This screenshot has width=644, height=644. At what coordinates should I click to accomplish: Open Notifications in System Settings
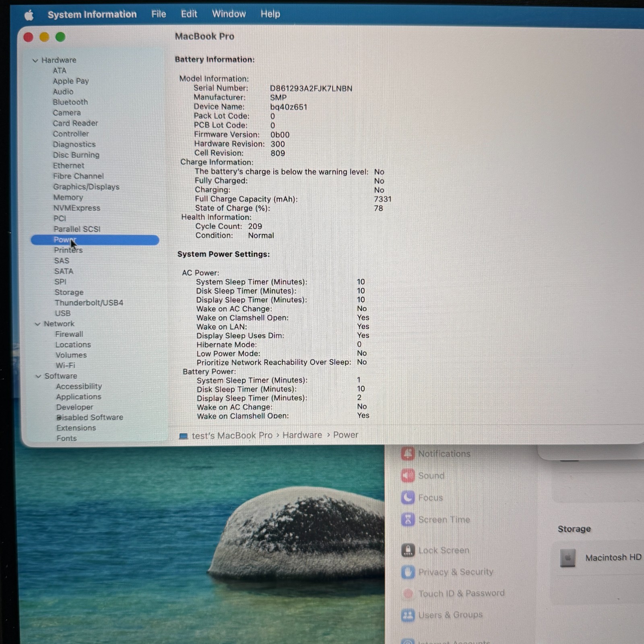pos(436,454)
